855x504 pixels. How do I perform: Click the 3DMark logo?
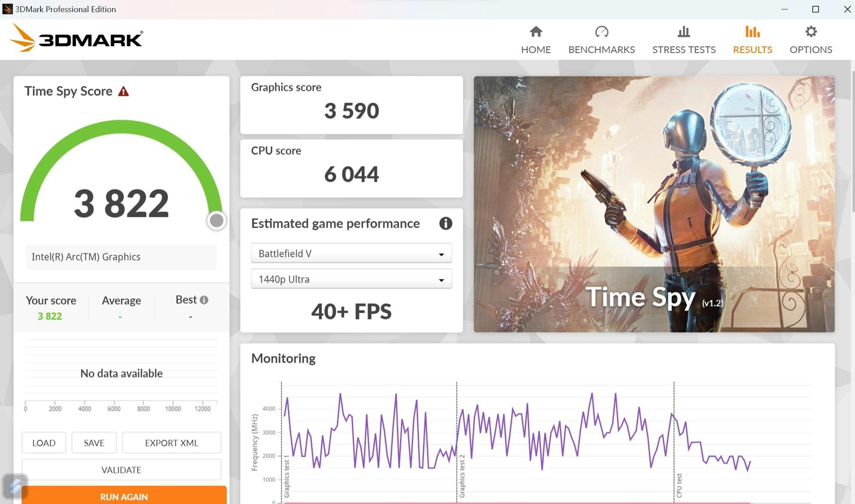click(76, 38)
